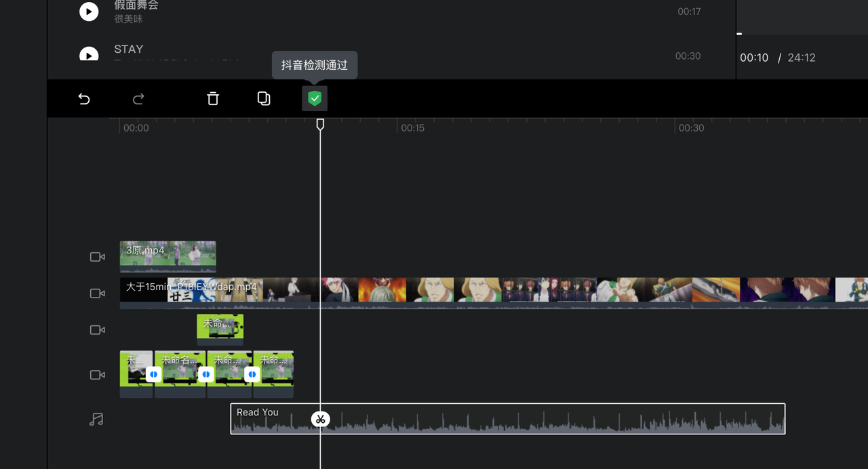The image size is (868, 469).
Task: Click the redo arrow icon
Action: tap(138, 99)
